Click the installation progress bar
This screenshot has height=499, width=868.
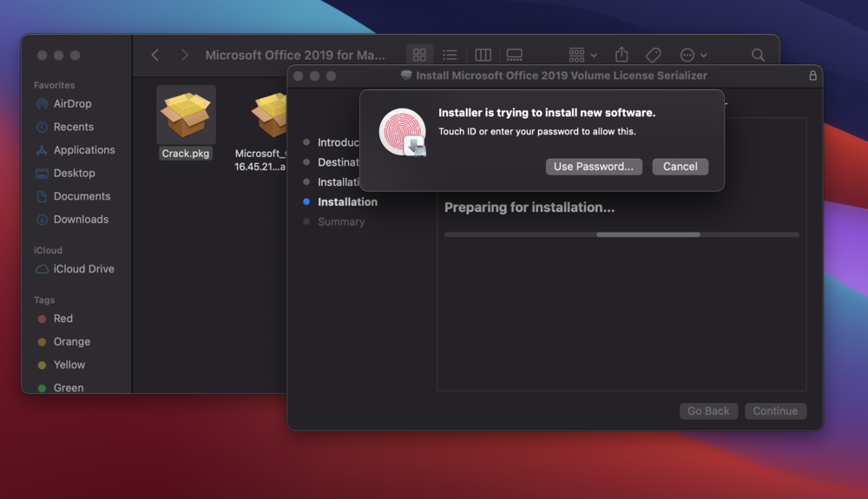click(x=621, y=234)
